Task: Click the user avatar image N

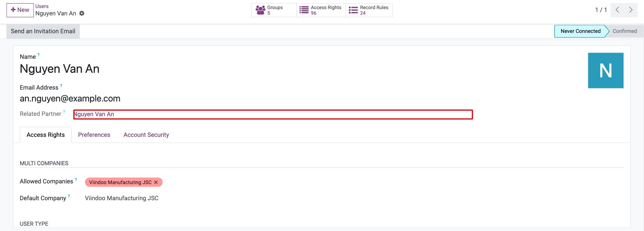Action: click(605, 70)
